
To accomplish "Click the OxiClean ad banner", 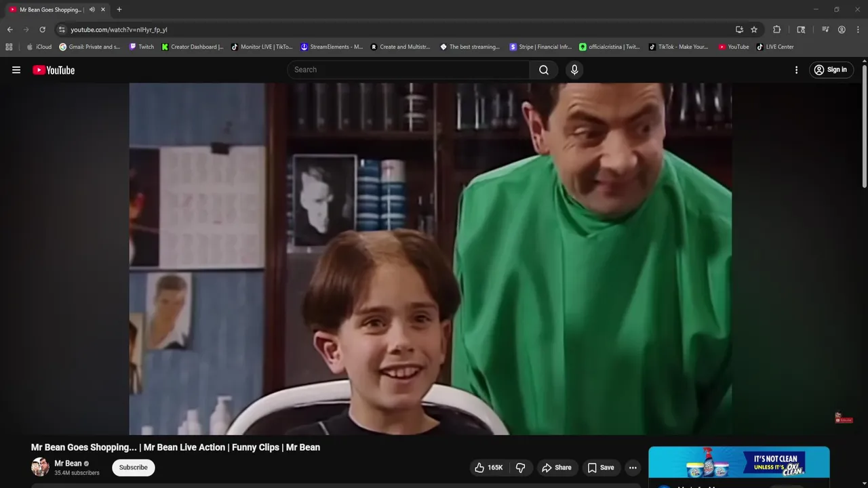I will click(x=738, y=462).
